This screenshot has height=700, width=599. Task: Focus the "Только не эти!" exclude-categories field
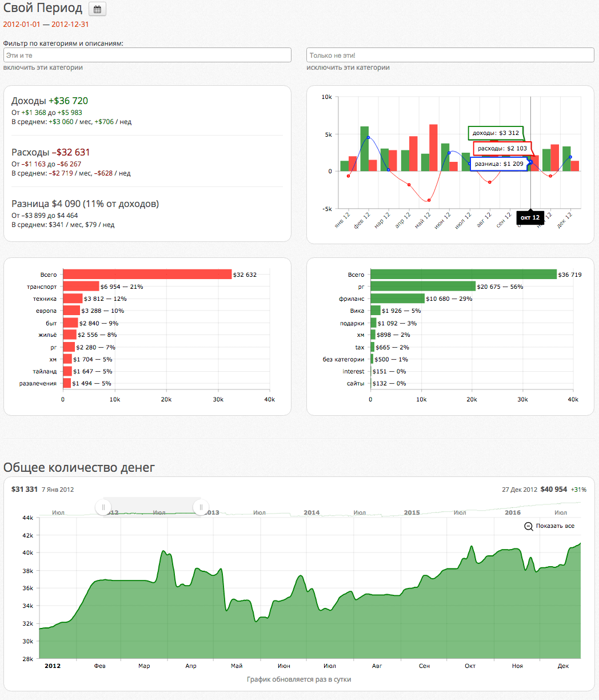pyautogui.click(x=450, y=55)
